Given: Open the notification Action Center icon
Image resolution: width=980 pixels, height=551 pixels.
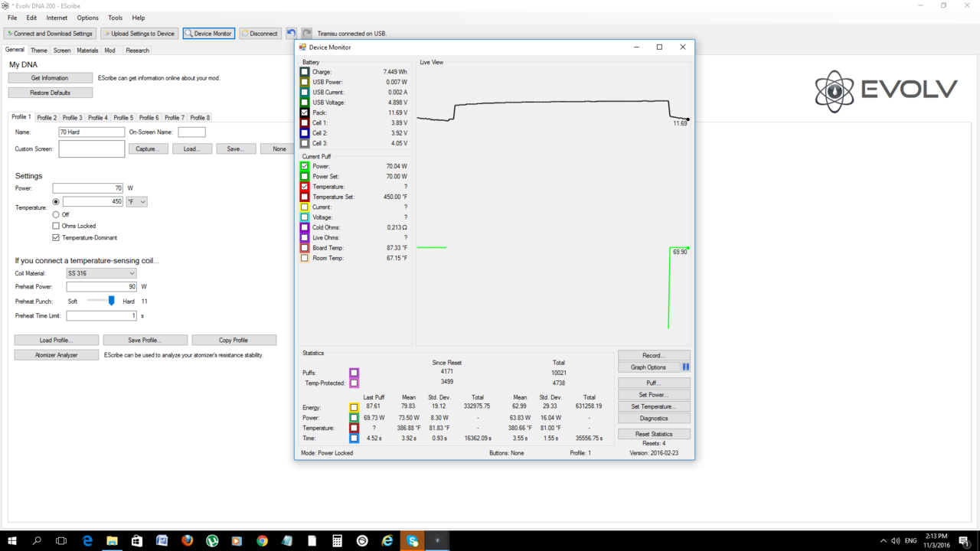Looking at the screenshot, I should [964, 541].
